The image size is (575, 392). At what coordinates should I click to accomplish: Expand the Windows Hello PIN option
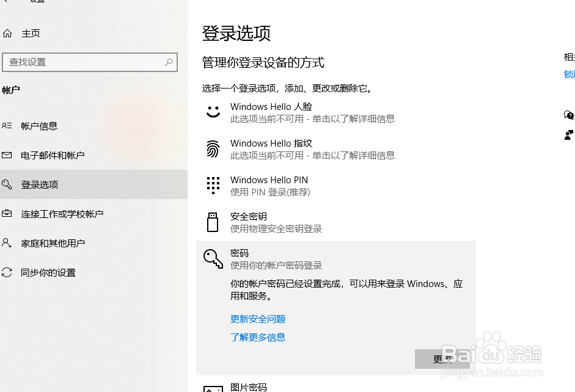(x=336, y=186)
